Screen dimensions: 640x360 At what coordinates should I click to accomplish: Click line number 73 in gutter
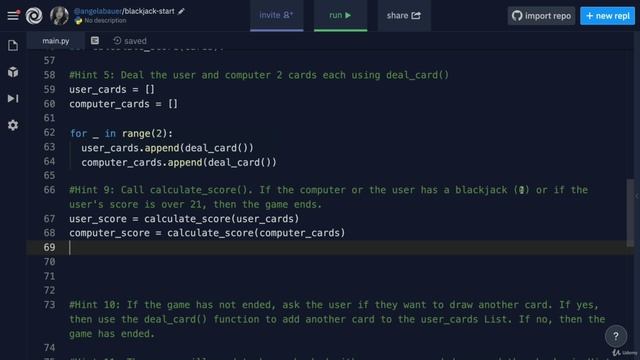[49, 305]
